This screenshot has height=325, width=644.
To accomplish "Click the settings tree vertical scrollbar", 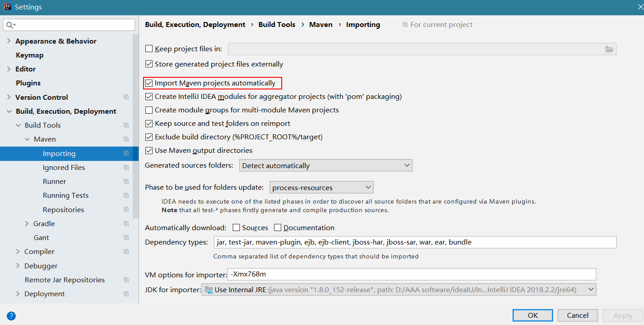I will 135,126.
